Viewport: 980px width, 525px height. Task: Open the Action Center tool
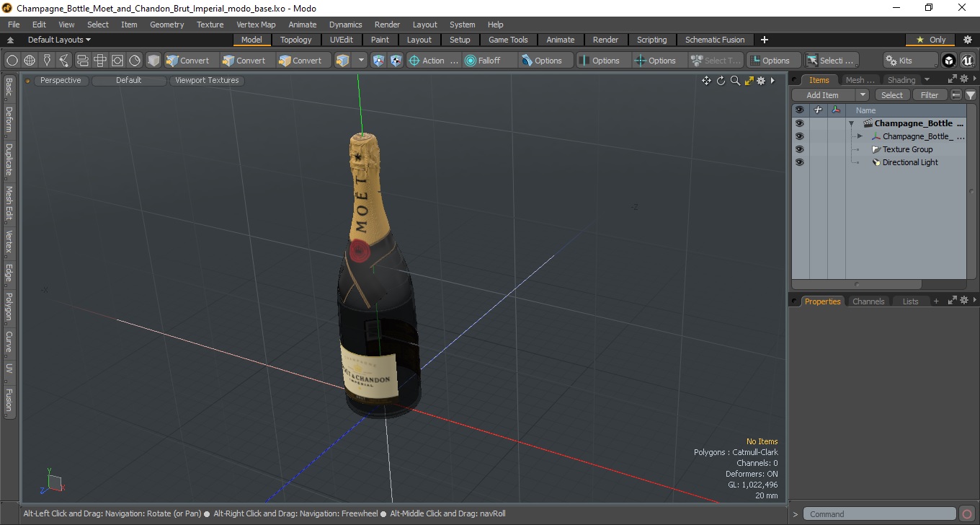coord(433,61)
